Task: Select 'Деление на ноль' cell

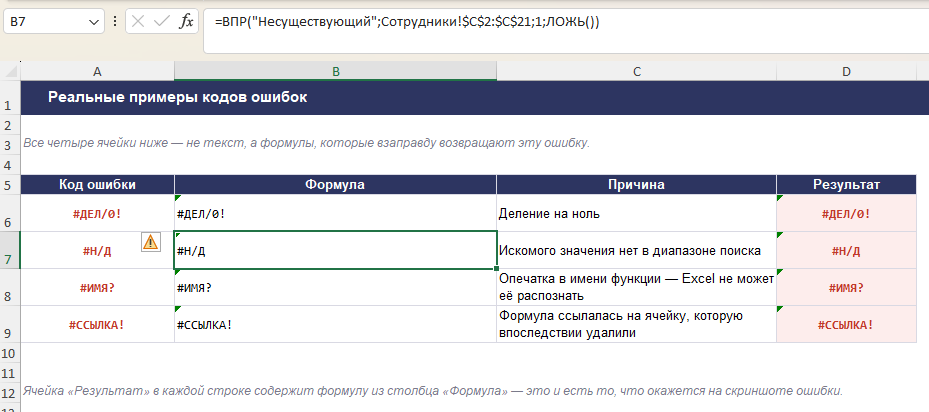Action: pos(636,213)
